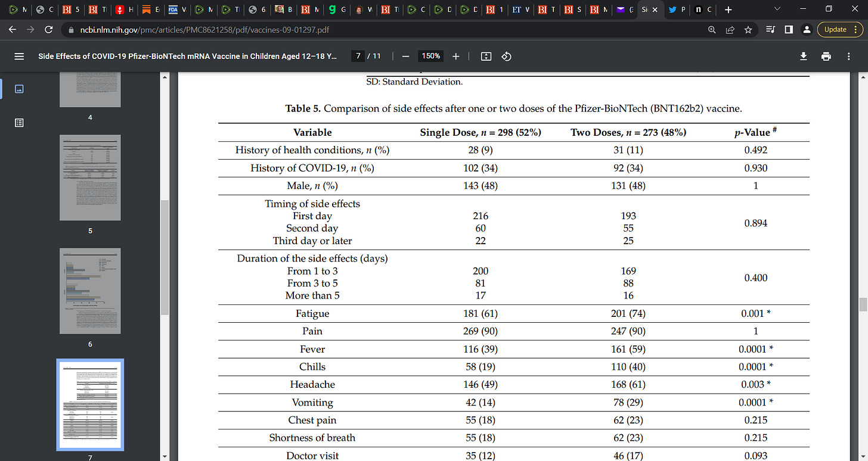Switch to the purple mail icon tab

(625, 10)
